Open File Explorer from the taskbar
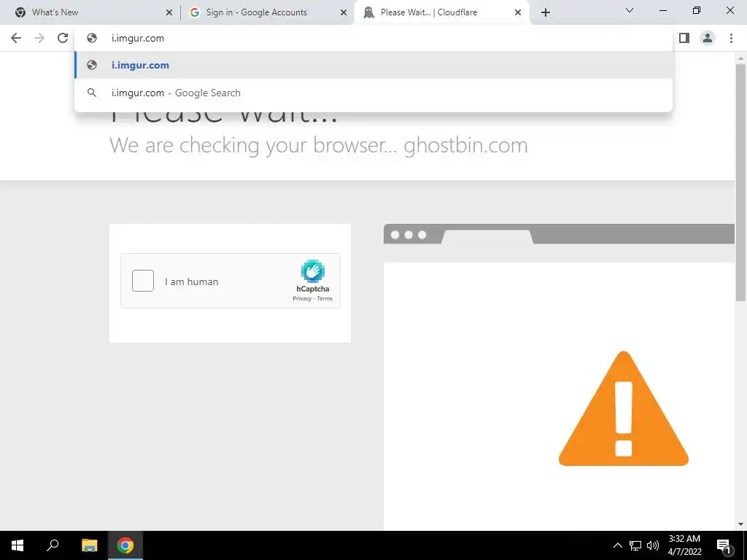The width and height of the screenshot is (747, 560). click(89, 545)
